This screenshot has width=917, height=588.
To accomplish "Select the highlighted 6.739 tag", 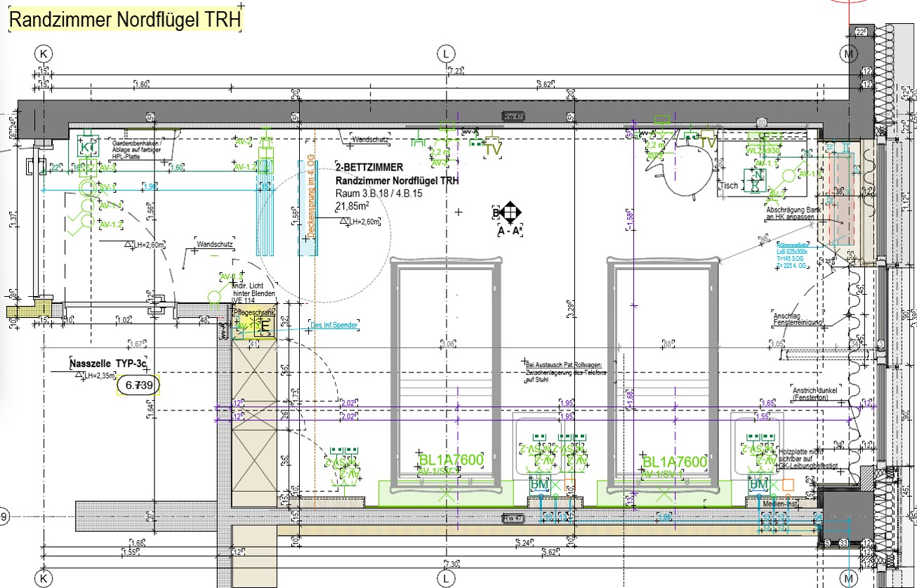I will [x=139, y=385].
